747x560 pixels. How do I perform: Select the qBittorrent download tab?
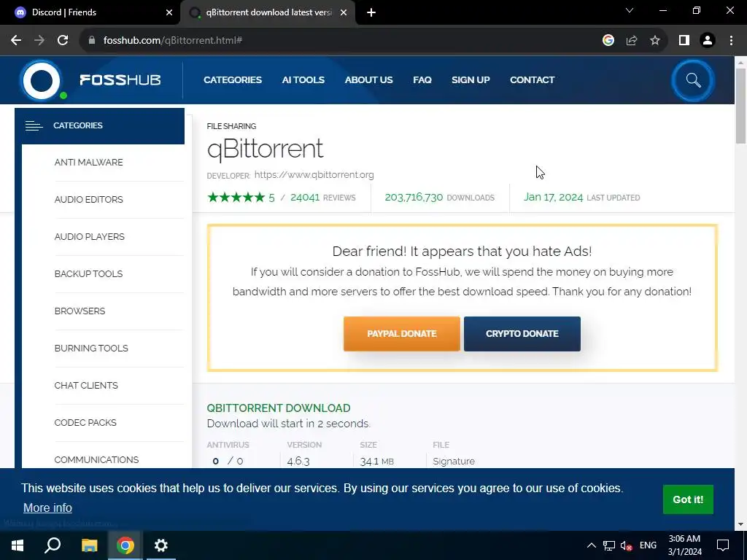point(267,13)
